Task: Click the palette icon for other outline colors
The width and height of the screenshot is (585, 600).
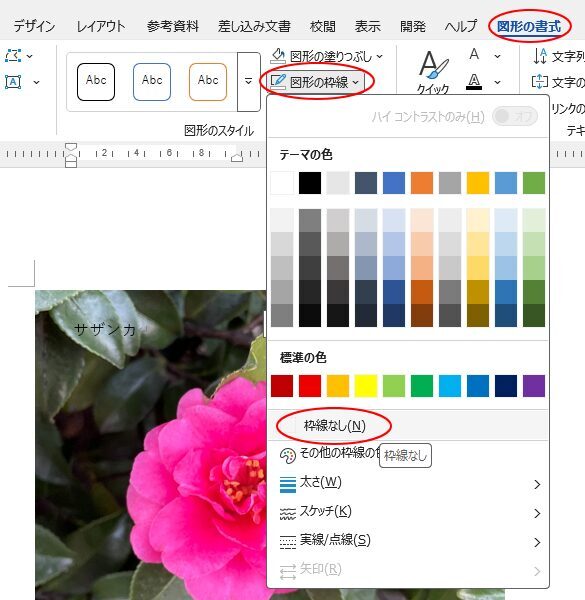Action: tap(288, 456)
